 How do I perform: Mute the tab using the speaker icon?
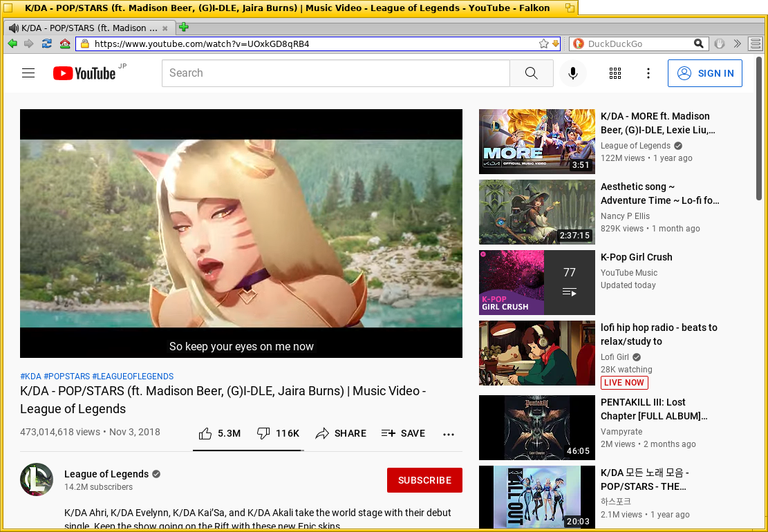pos(13,28)
